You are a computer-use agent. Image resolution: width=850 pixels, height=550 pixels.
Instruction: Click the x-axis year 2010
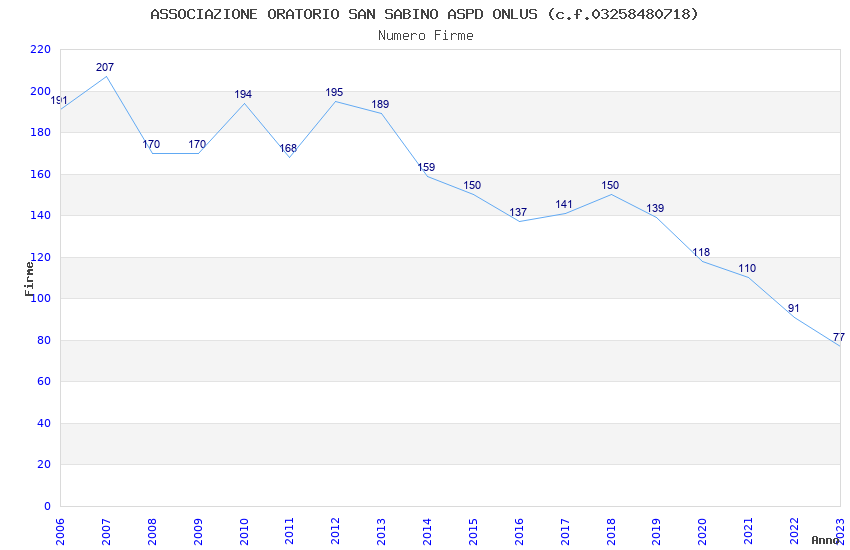click(244, 531)
